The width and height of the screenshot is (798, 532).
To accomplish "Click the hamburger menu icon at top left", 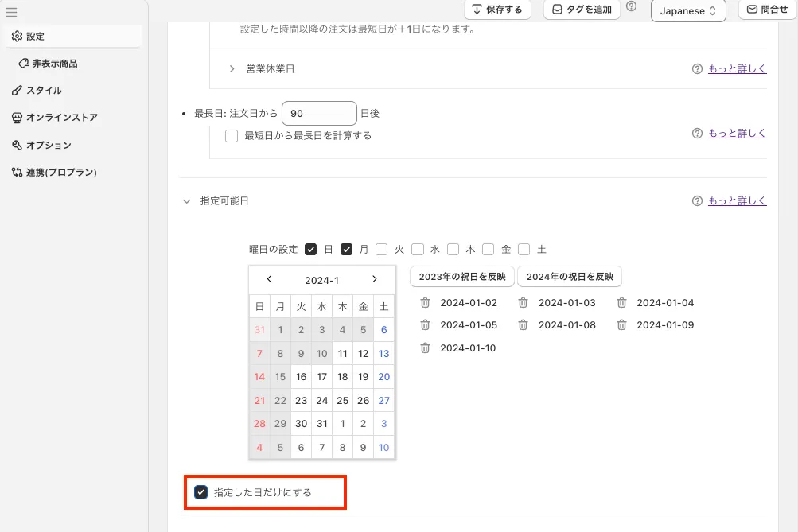I will [x=11, y=12].
